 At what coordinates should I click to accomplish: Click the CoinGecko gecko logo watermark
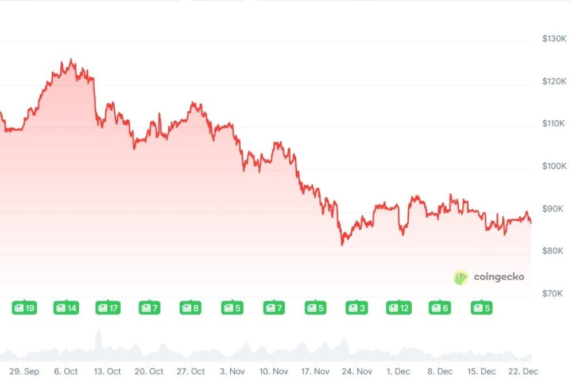461,278
